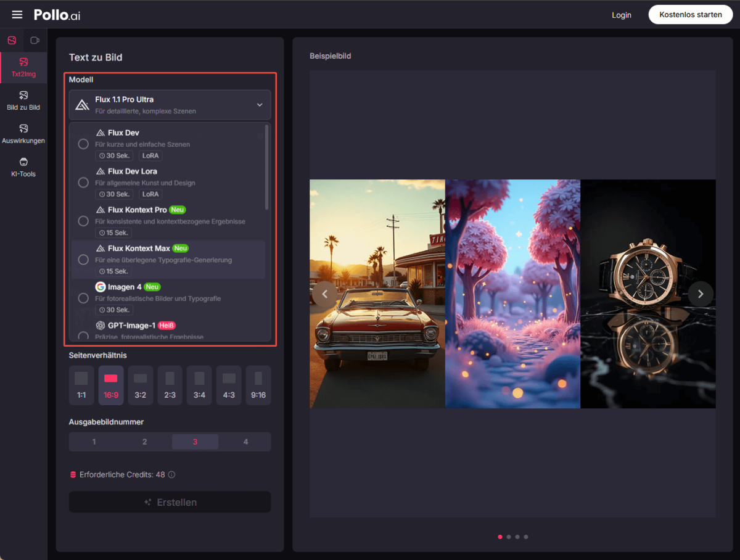The height and width of the screenshot is (560, 740).
Task: Click the large Flux logo in the selected model box
Action: tap(83, 105)
